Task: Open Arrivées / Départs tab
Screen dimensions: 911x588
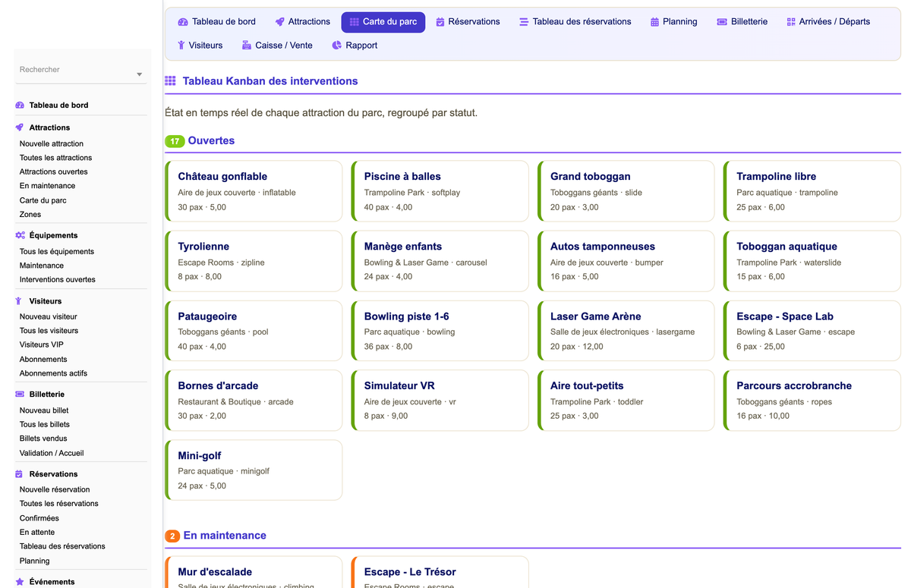Action: click(x=828, y=22)
